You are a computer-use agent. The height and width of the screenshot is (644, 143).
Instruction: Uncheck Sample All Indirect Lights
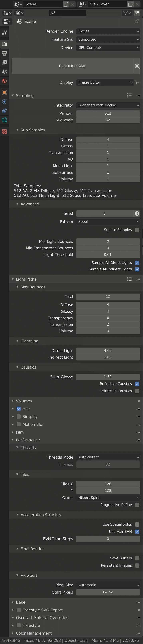(x=137, y=269)
